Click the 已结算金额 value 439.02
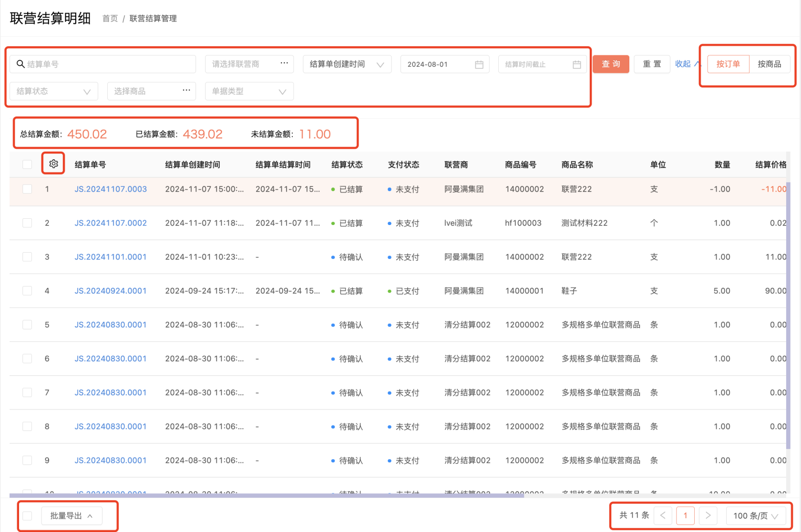The image size is (801, 532). (x=203, y=134)
